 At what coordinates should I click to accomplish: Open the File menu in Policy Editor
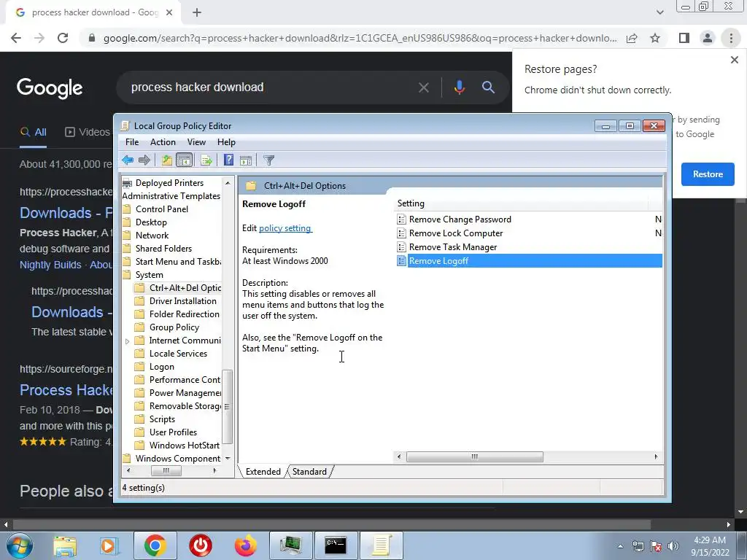pyautogui.click(x=132, y=142)
